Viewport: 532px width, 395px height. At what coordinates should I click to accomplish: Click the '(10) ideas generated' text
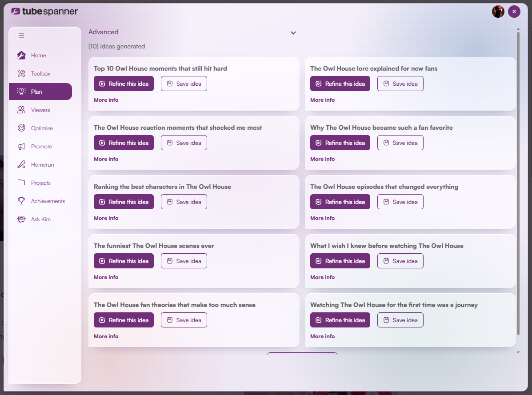tap(116, 47)
